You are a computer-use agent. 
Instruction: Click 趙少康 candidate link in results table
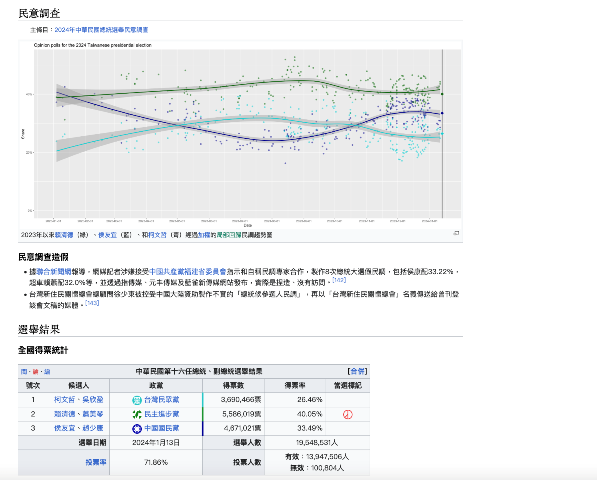pos(93,428)
